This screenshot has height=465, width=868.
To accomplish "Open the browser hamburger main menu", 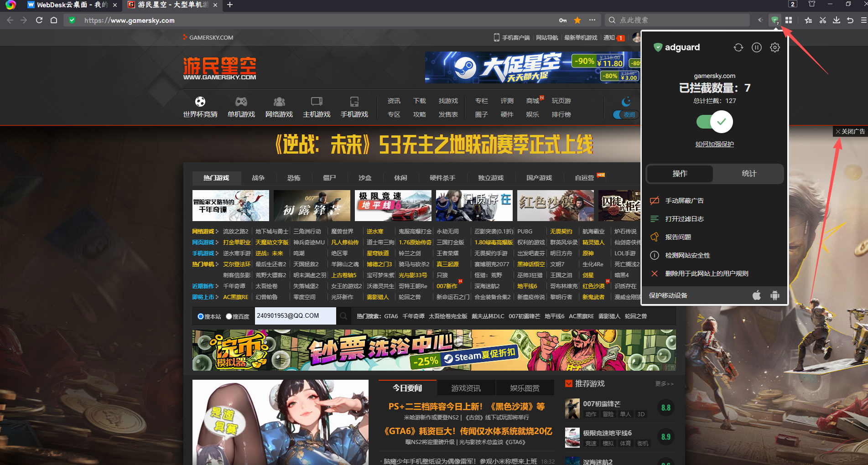I will (x=863, y=20).
